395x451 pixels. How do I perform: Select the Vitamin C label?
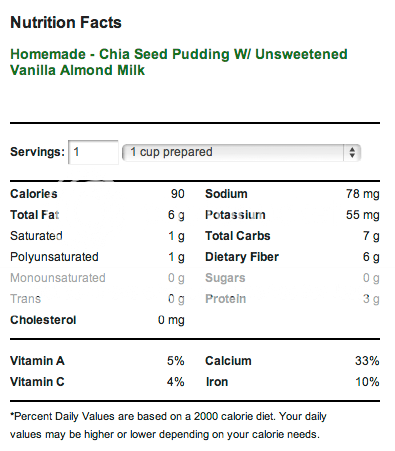click(37, 382)
